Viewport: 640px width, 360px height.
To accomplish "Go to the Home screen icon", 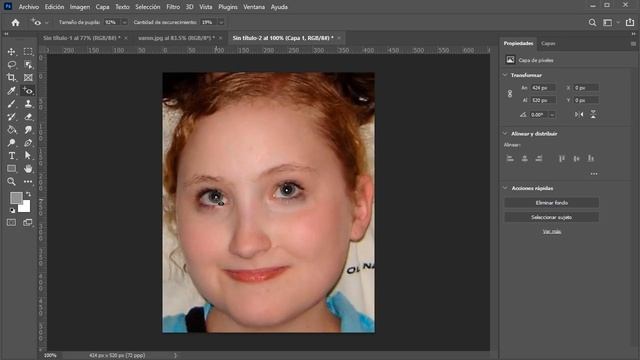I will (16, 22).
